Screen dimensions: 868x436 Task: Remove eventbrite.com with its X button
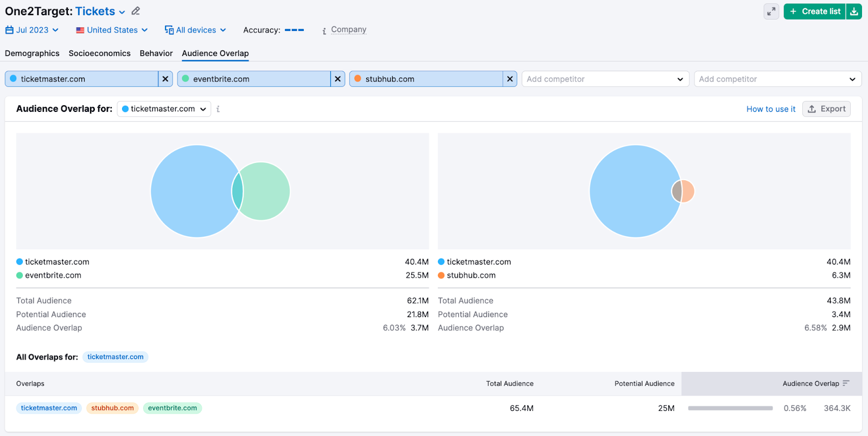click(x=337, y=79)
